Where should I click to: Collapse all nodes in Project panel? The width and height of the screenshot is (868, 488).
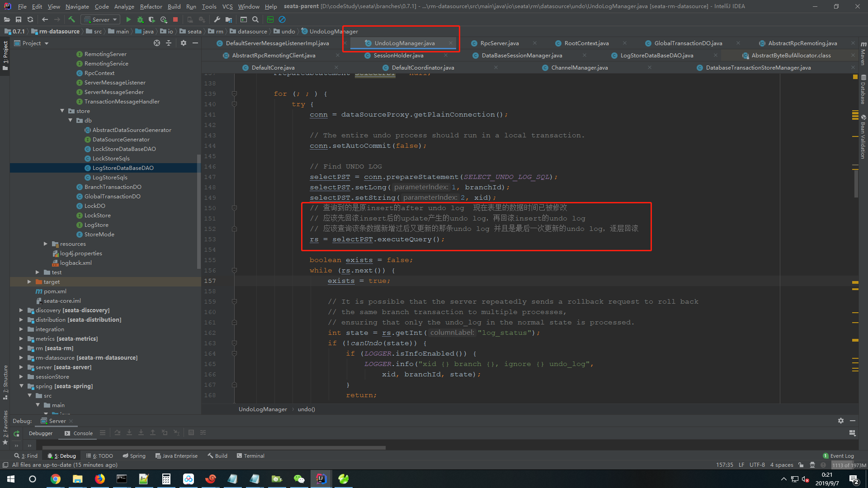click(x=169, y=43)
